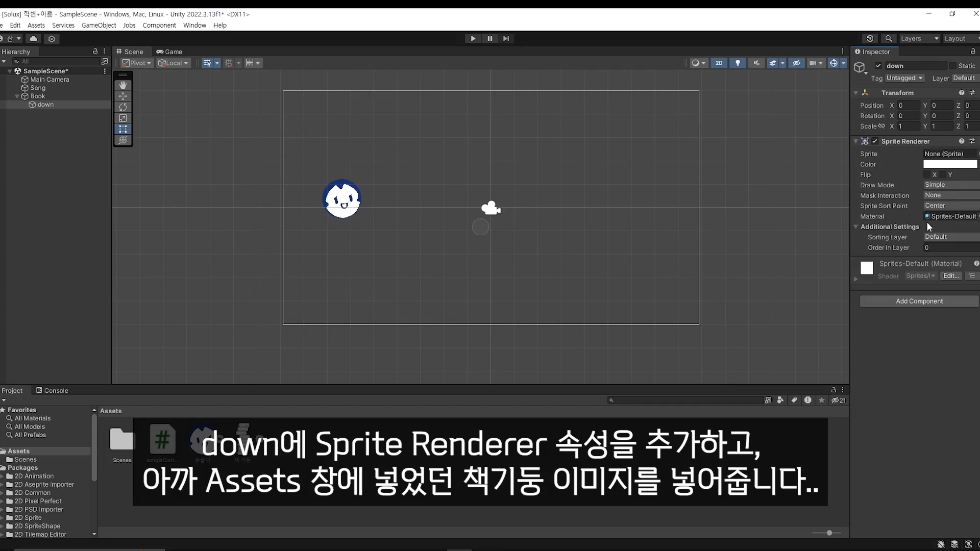Uncheck the down object active checkbox
The width and height of the screenshot is (980, 551).
[878, 66]
